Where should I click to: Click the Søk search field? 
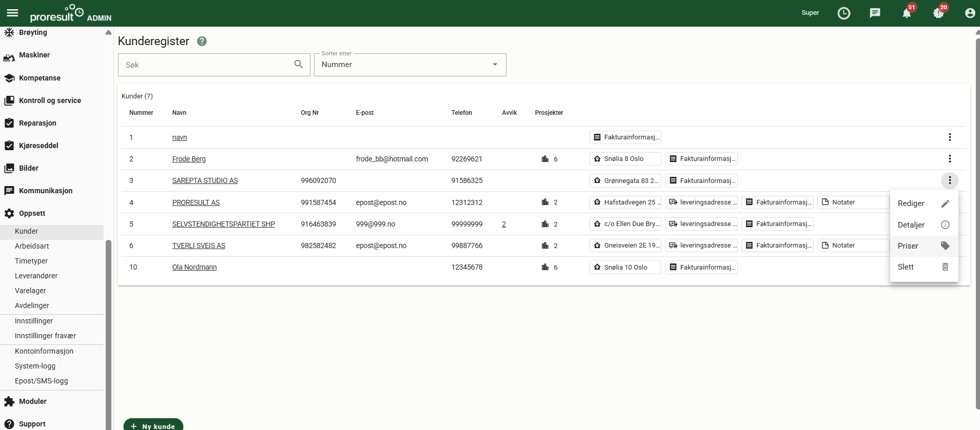[x=214, y=65]
